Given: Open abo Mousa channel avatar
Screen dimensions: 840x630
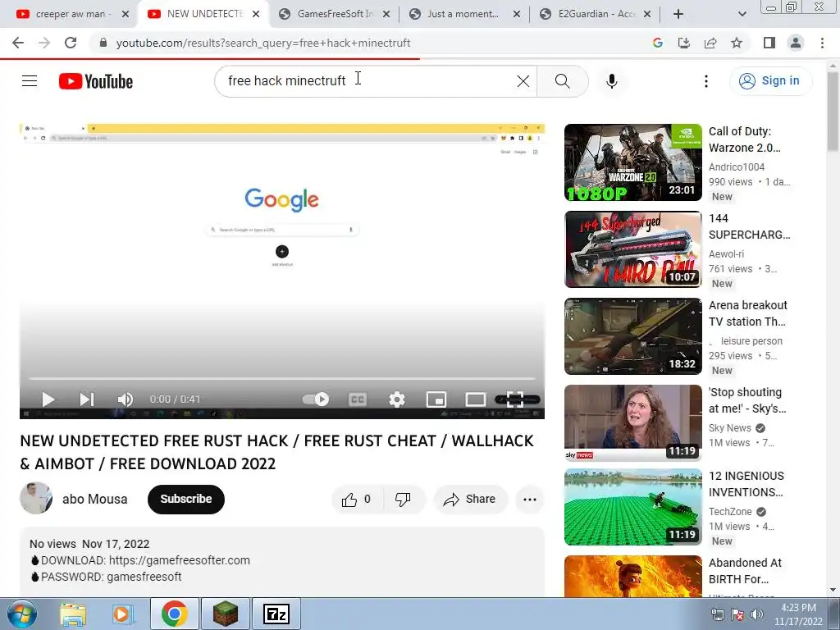Looking at the screenshot, I should [x=36, y=498].
